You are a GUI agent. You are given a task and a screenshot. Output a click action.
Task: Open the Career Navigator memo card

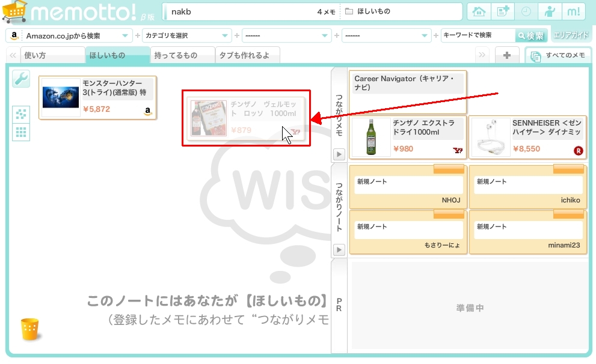point(408,93)
